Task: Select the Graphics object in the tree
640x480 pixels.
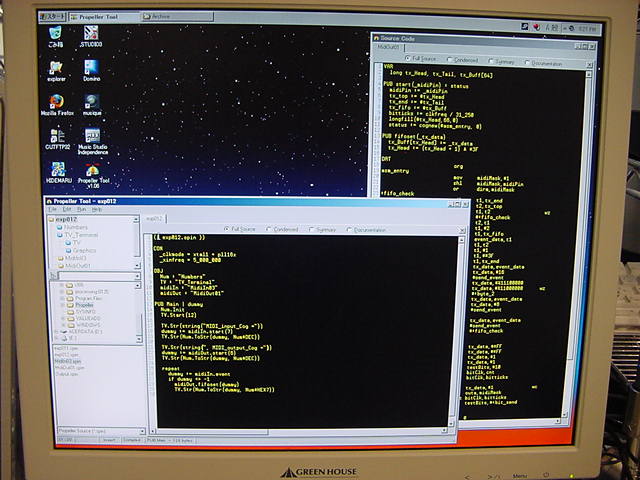Action: 81,251
